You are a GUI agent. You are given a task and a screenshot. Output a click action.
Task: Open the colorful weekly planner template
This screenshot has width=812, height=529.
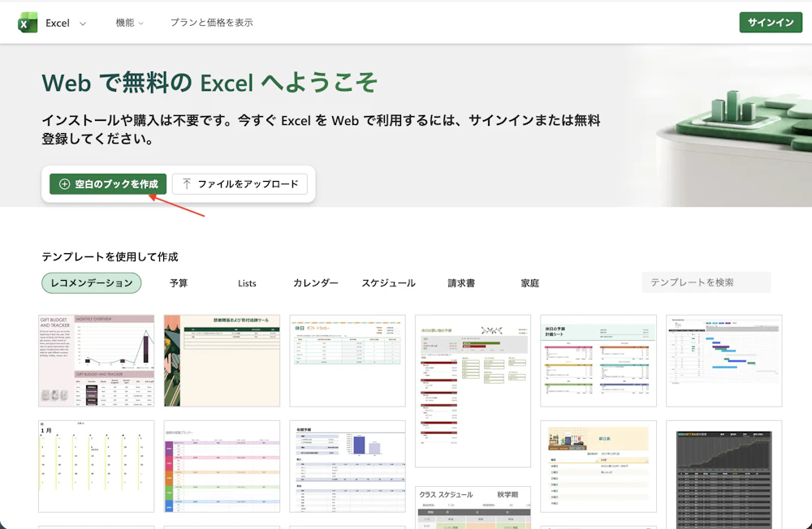[x=222, y=467]
